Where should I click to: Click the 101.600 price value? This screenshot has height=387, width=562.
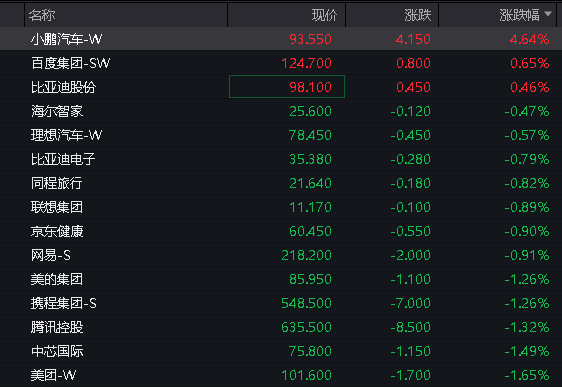pyautogui.click(x=306, y=375)
